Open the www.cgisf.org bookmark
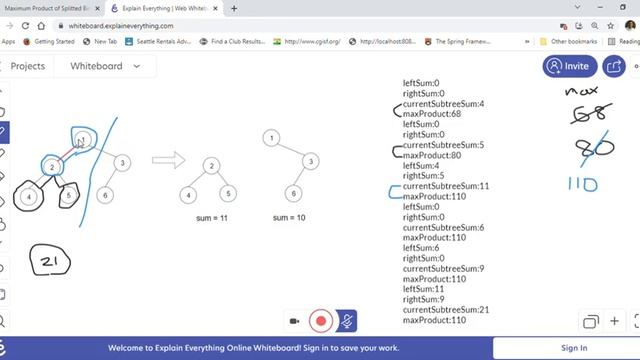640x360 pixels. point(307,42)
